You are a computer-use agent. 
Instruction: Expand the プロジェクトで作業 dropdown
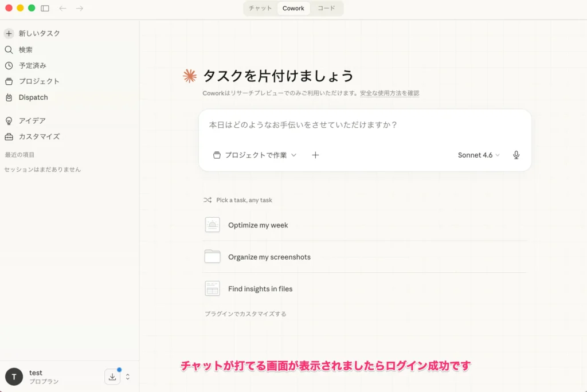[255, 155]
